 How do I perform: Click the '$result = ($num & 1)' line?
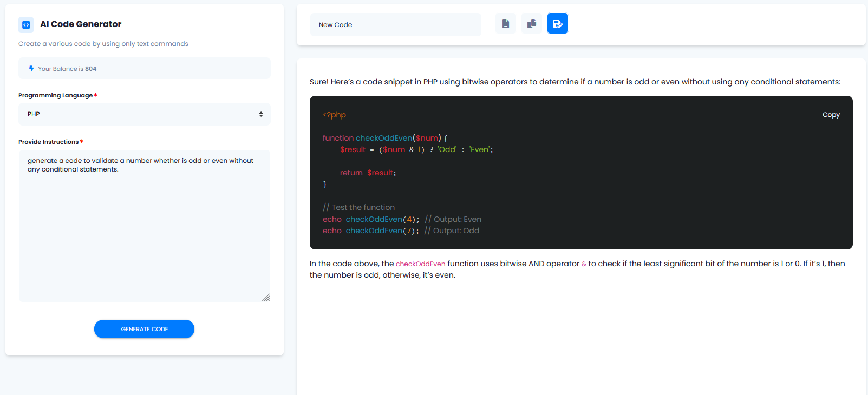(416, 149)
